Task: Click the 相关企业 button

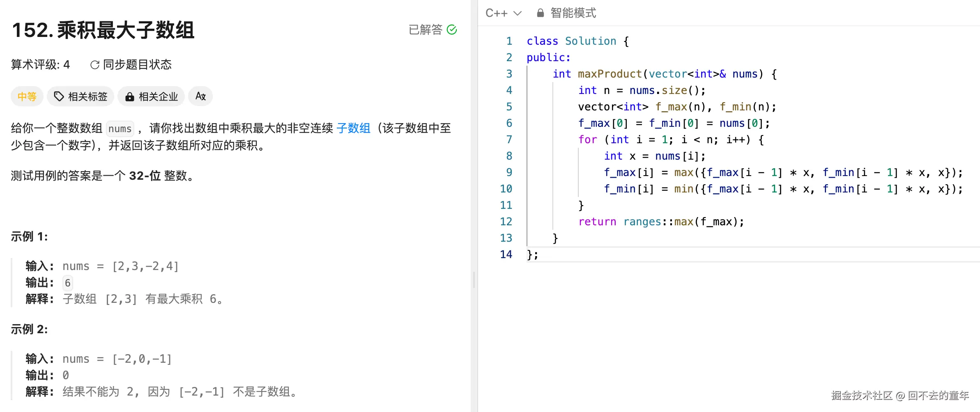Action: click(x=151, y=96)
